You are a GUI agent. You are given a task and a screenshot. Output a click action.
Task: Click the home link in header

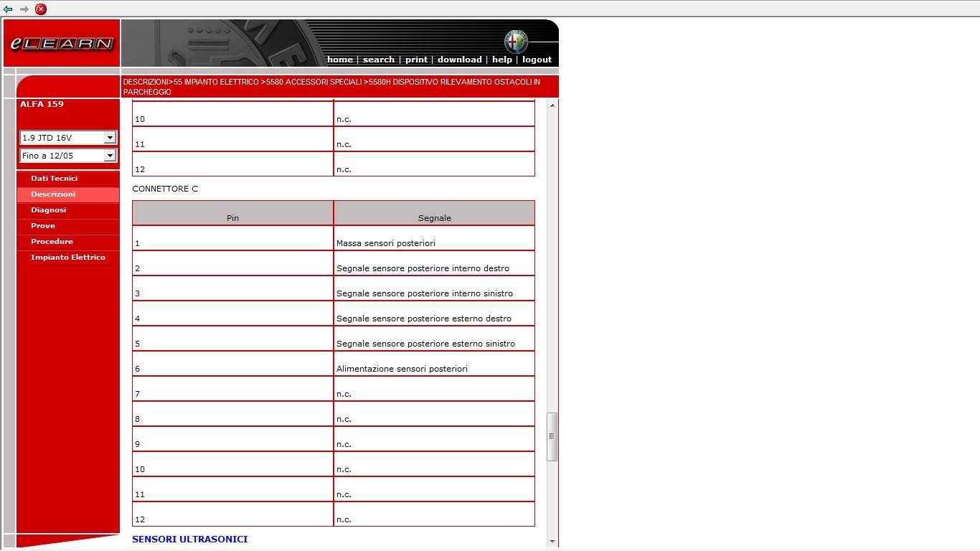[x=339, y=60]
